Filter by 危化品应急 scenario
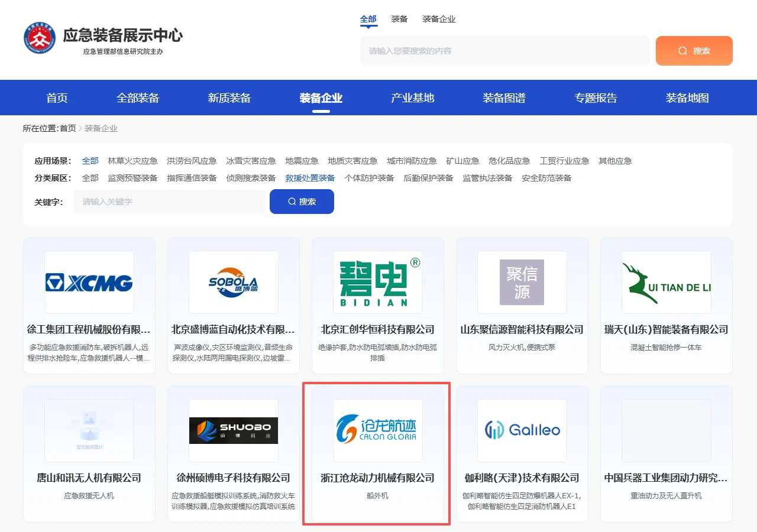The height and width of the screenshot is (532, 757). click(x=510, y=161)
